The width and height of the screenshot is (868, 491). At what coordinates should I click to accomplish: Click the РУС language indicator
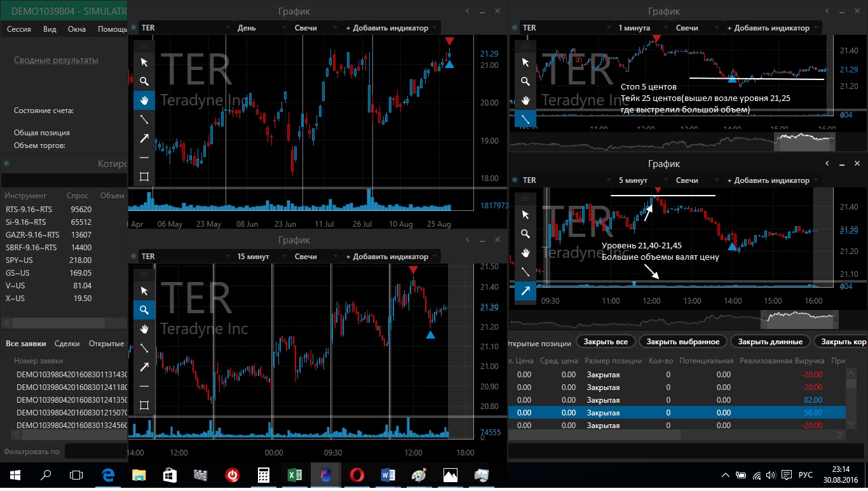805,475
